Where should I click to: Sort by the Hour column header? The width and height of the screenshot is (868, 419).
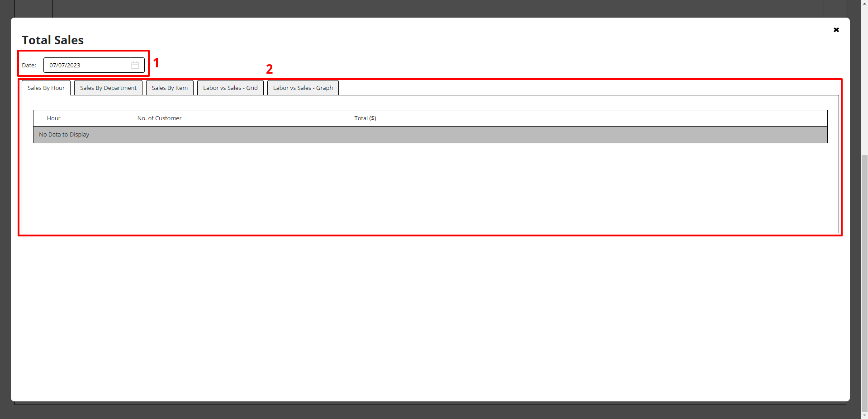[54, 118]
